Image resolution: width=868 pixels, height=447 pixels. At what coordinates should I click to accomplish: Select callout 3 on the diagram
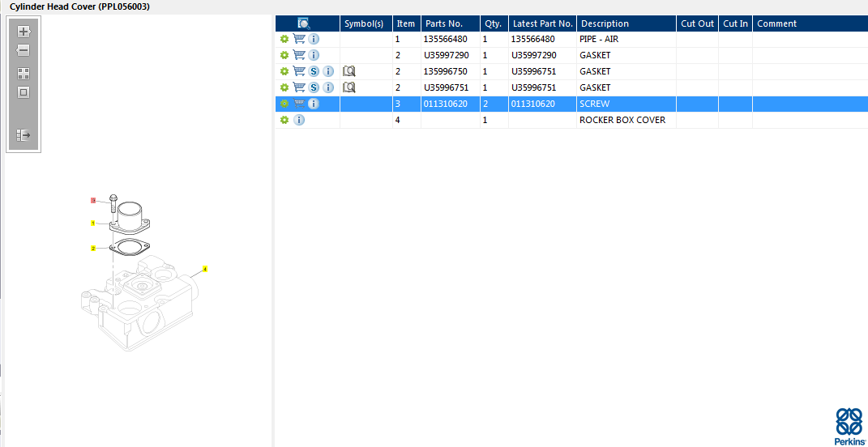coord(93,200)
